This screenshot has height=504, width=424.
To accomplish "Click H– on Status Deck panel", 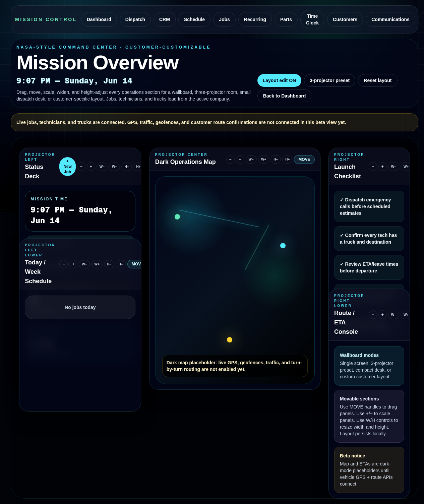I will point(126,167).
